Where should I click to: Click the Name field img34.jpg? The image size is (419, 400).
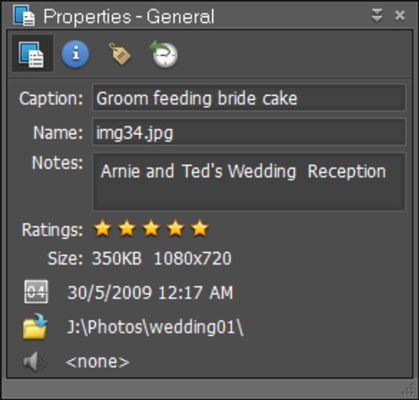(x=249, y=132)
